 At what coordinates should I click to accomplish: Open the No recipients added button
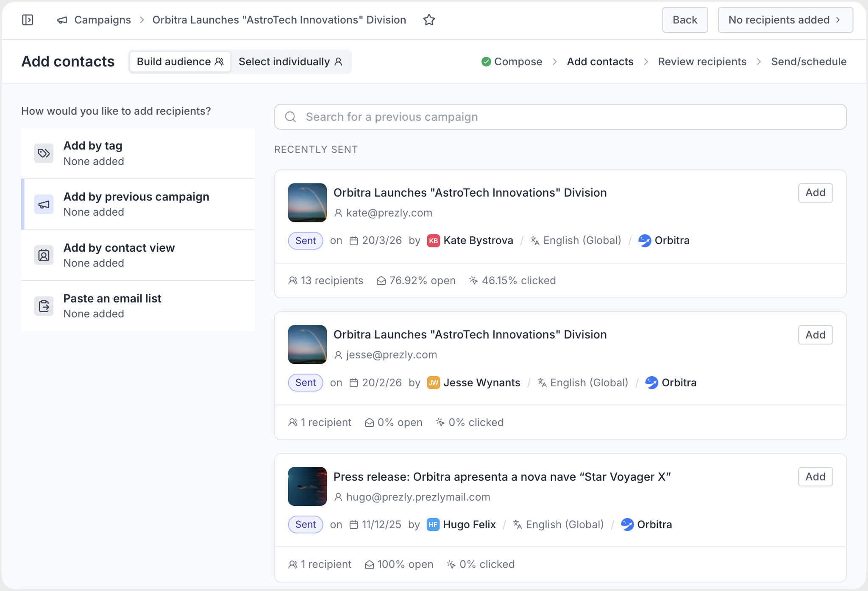[x=785, y=20]
